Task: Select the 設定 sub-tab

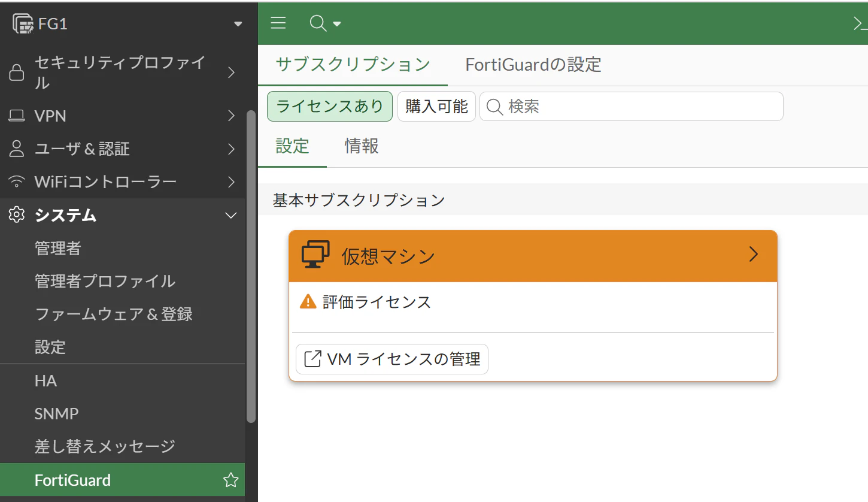Action: pyautogui.click(x=292, y=146)
